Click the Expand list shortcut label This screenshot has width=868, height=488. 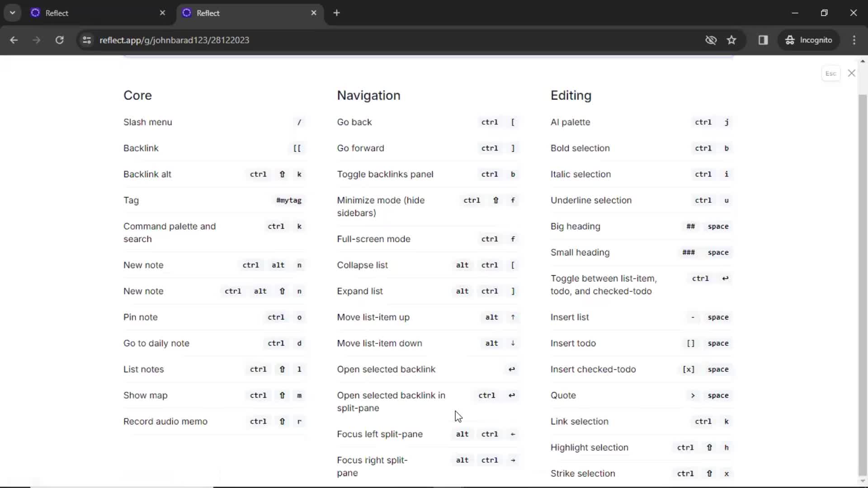360,291
